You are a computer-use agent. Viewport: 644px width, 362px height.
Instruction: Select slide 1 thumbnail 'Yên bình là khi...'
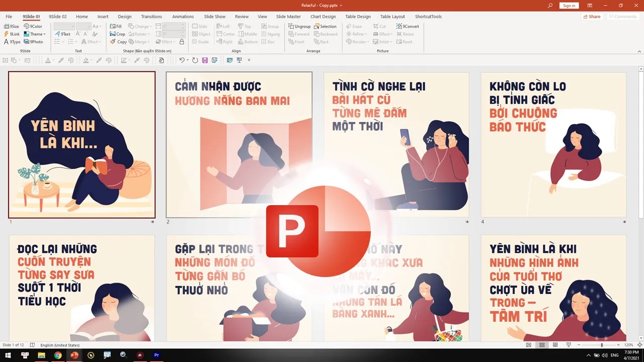[x=82, y=144]
